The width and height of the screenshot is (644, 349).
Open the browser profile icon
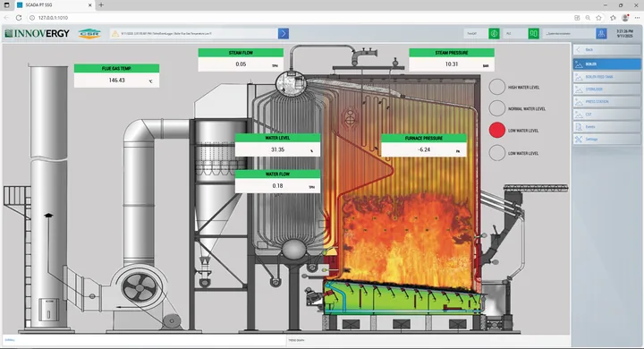(625, 18)
